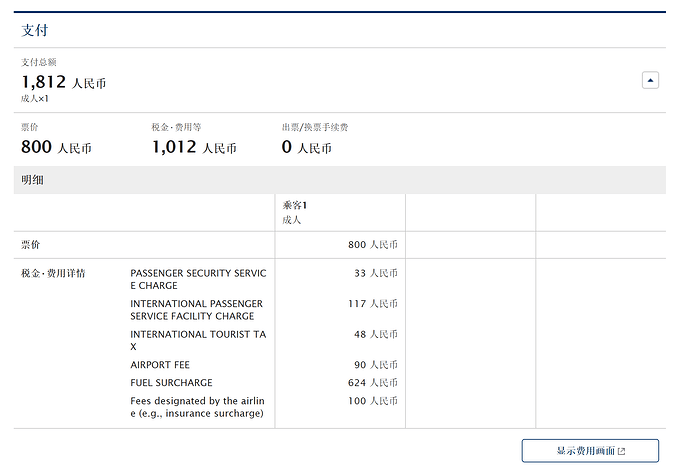Select the 1,812 人民币 total amount
The image size is (690, 473).
click(x=63, y=83)
